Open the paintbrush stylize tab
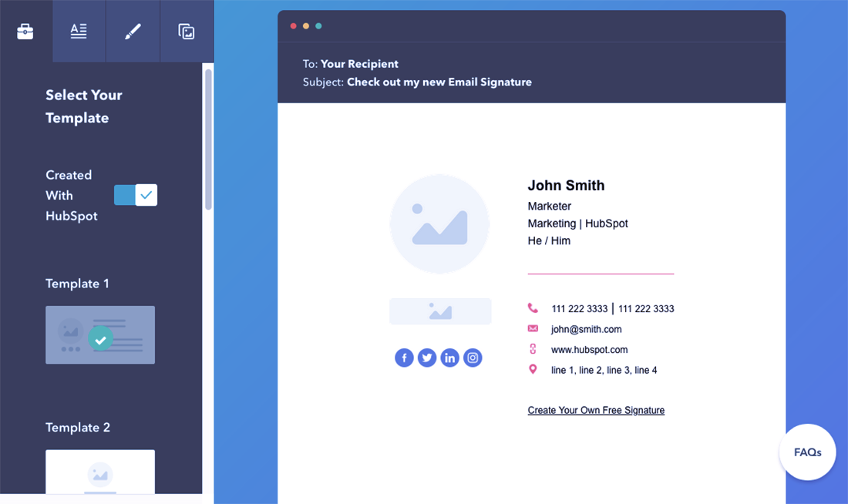The height and width of the screenshot is (504, 848). pyautogui.click(x=133, y=32)
